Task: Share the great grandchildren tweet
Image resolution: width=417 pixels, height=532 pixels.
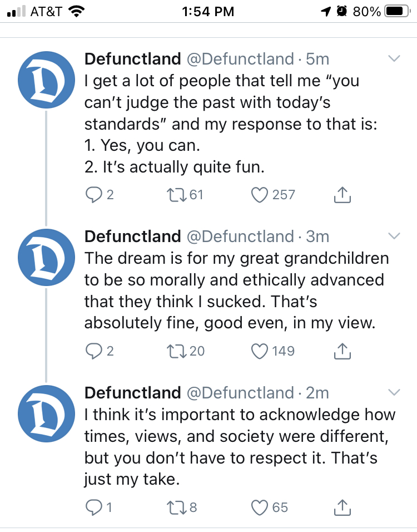Action: click(x=342, y=351)
